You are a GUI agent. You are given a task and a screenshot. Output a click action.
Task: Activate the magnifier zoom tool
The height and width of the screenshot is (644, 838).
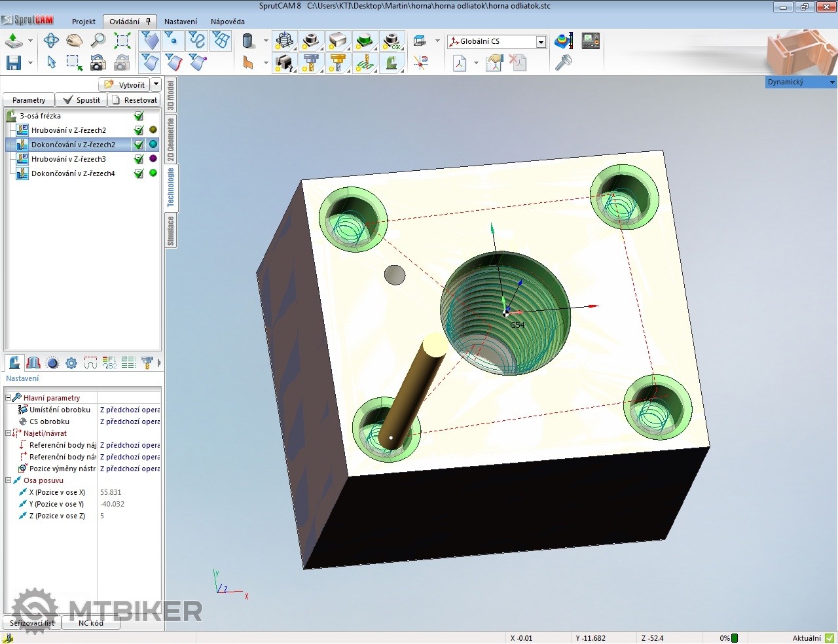click(98, 41)
